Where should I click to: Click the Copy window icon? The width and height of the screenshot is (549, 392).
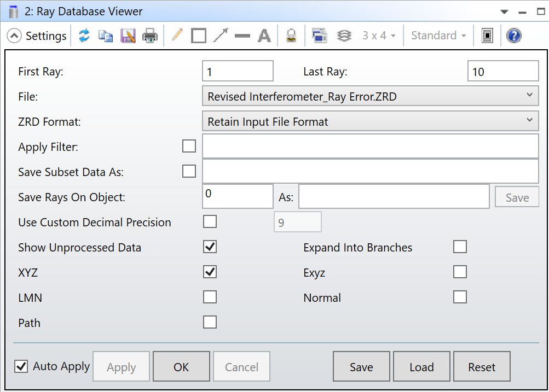106,36
